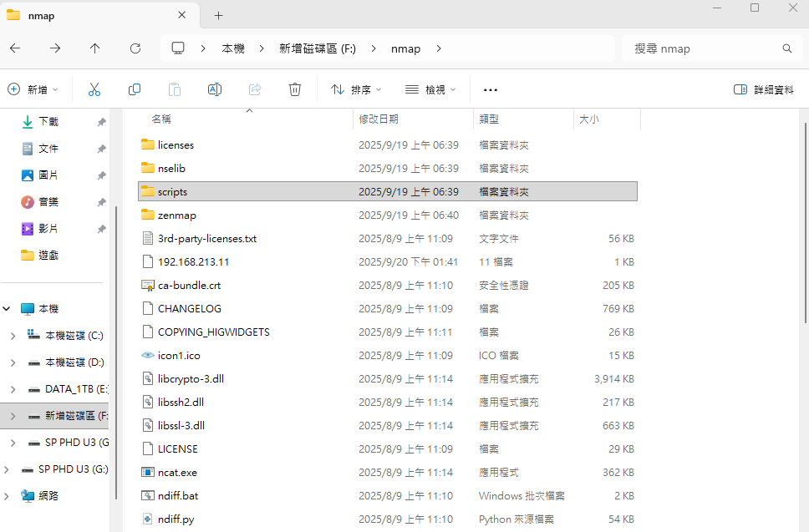This screenshot has width=809, height=532.
Task: Open 文件 in quick access
Action: tap(48, 149)
